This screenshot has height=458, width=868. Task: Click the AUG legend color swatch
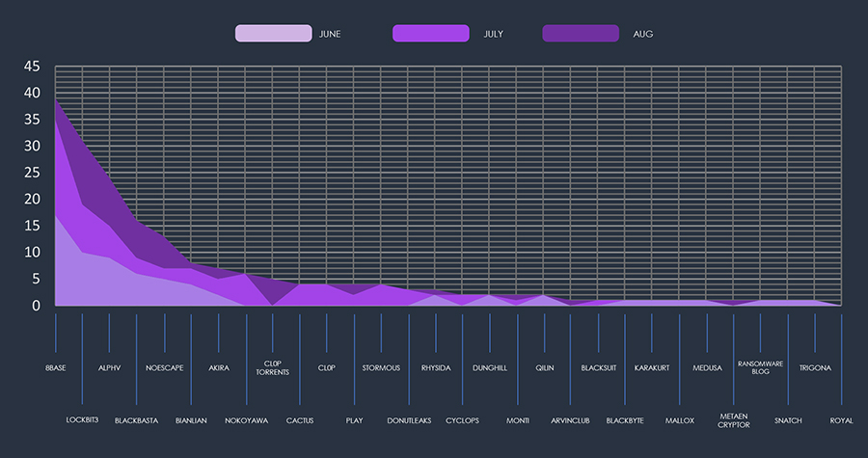coord(581,33)
